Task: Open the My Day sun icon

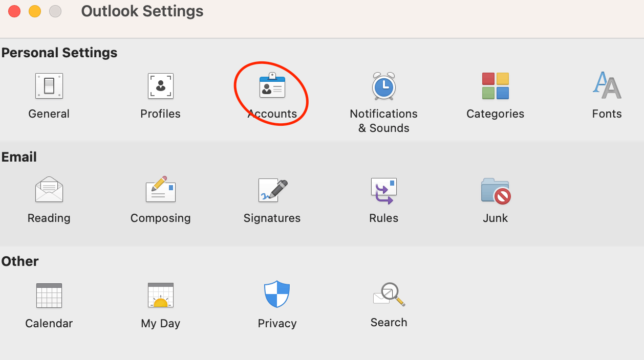Action: pyautogui.click(x=161, y=295)
